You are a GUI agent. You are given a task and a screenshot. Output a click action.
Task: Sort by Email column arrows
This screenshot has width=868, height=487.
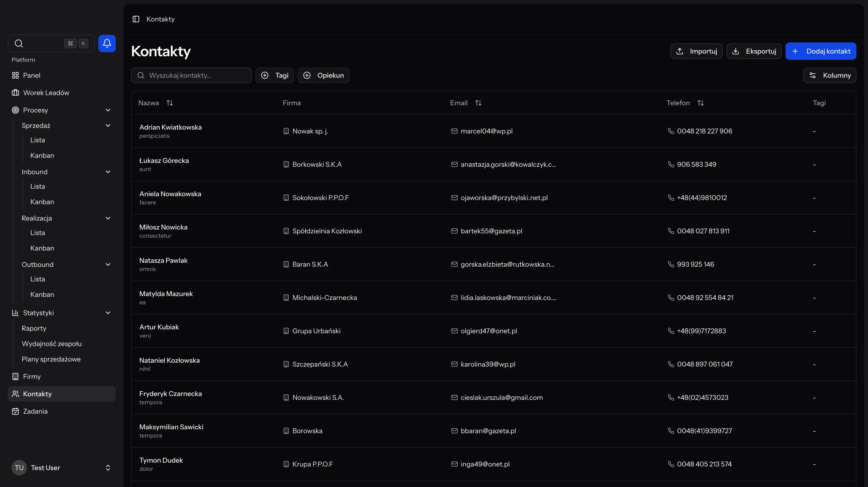(x=478, y=103)
